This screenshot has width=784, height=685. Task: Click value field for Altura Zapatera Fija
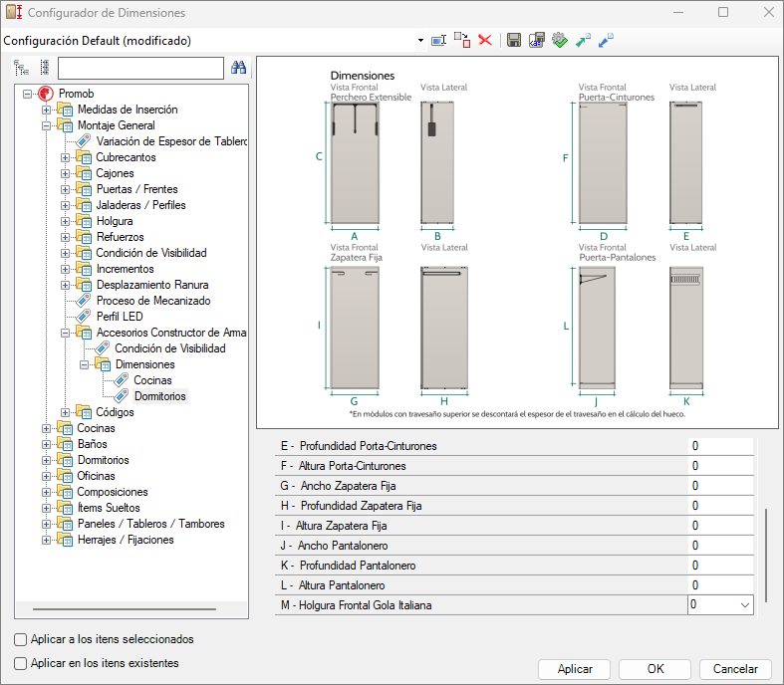pyautogui.click(x=720, y=526)
